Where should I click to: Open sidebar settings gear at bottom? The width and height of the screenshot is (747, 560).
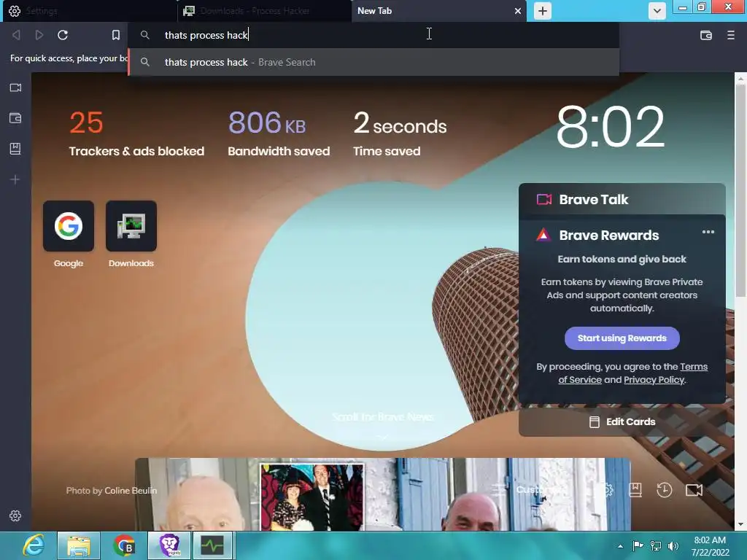[15, 516]
